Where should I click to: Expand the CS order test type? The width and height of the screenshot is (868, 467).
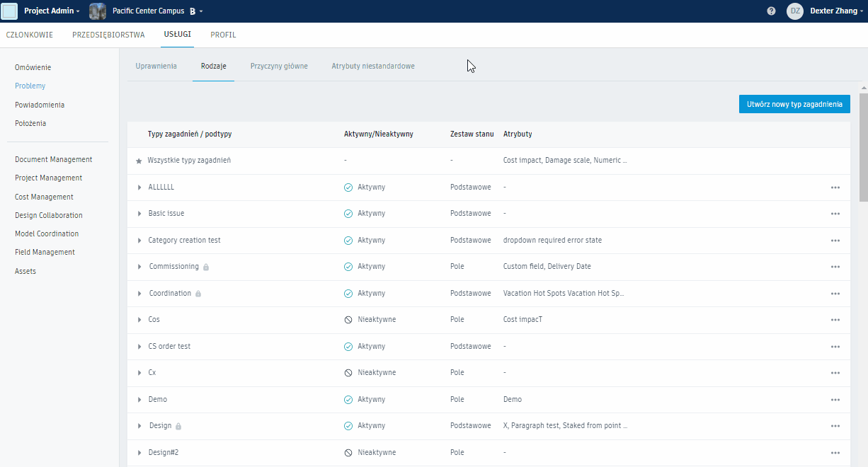139,347
